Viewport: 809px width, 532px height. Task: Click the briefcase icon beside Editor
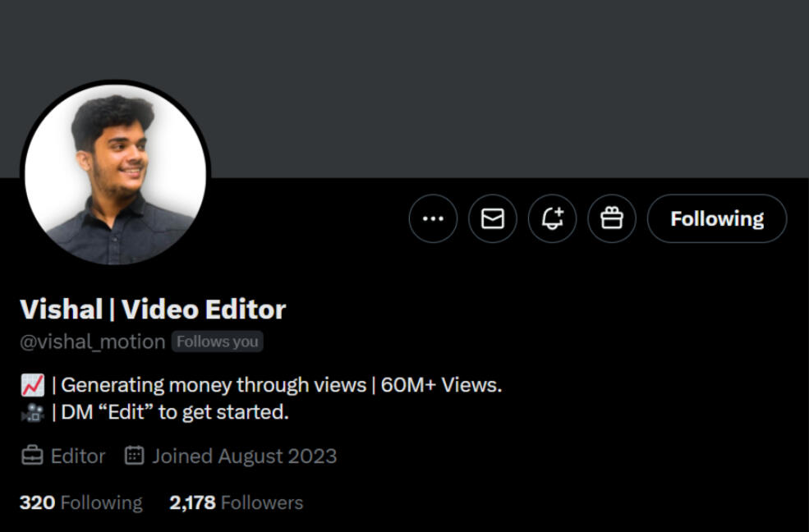click(32, 456)
